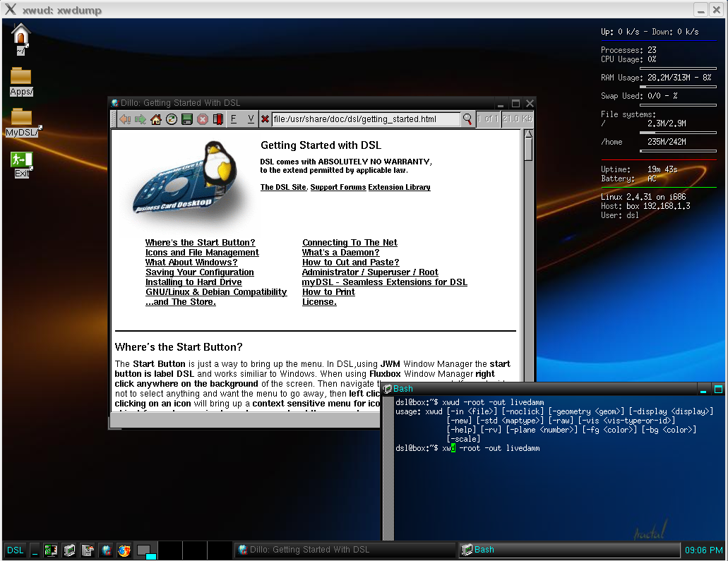728x561 pixels.
Task: Click Dillo's vertical scrollbar thumb
Action: [x=528, y=150]
